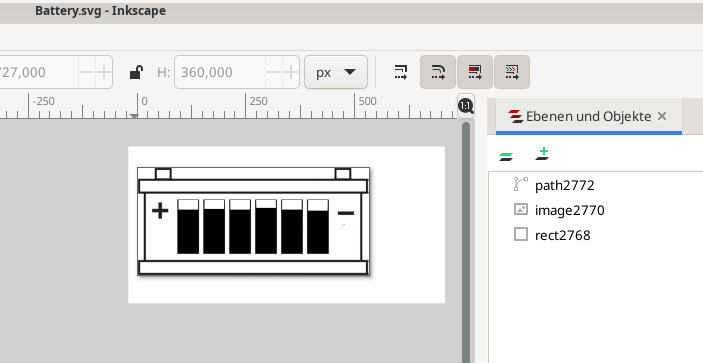Toggle move gradients with objects

[x=475, y=72]
